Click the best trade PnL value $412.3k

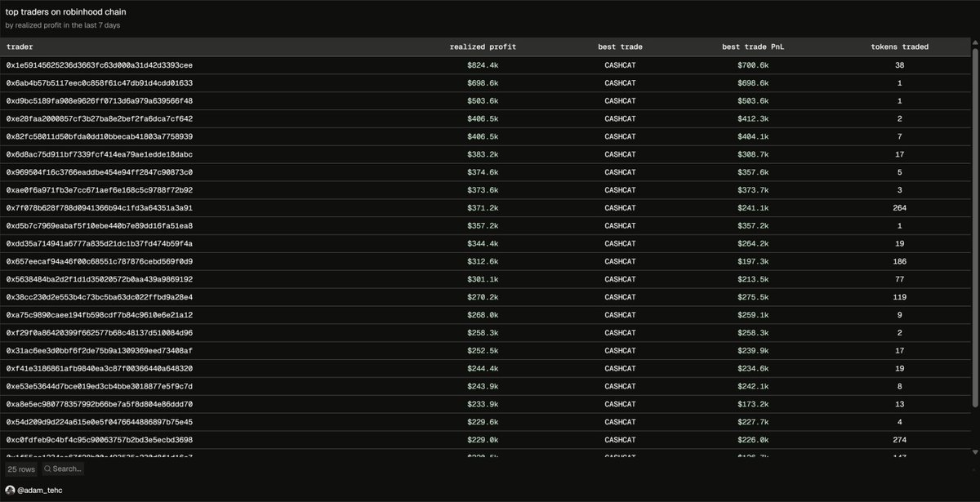(x=752, y=119)
